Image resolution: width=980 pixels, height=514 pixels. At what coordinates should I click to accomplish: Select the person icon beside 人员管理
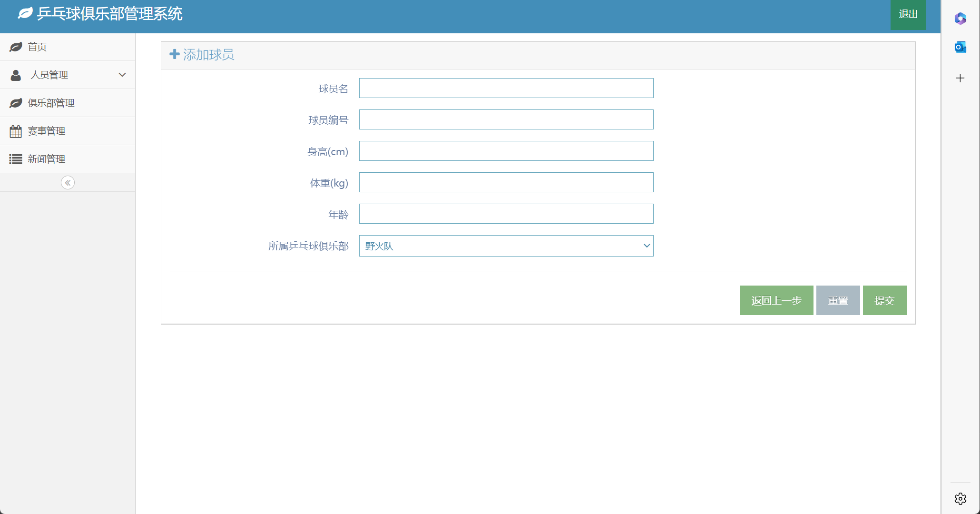(16, 75)
